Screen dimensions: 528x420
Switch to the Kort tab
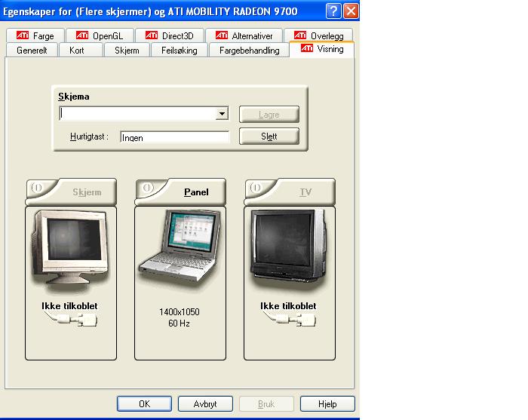click(x=81, y=51)
